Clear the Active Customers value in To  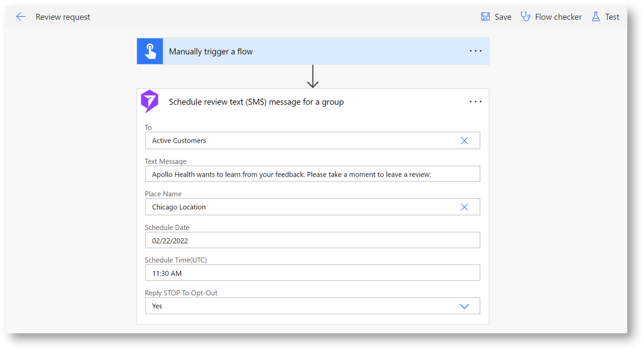coord(464,141)
